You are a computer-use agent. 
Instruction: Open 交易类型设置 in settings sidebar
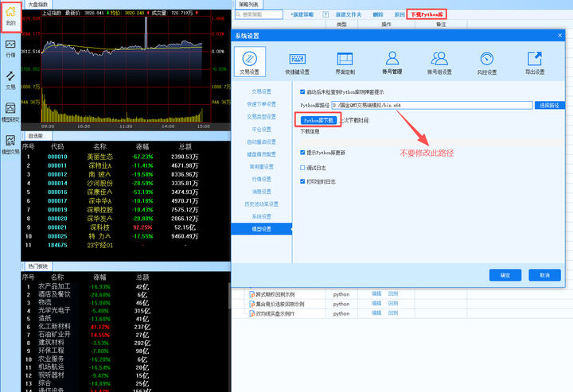coord(261,117)
